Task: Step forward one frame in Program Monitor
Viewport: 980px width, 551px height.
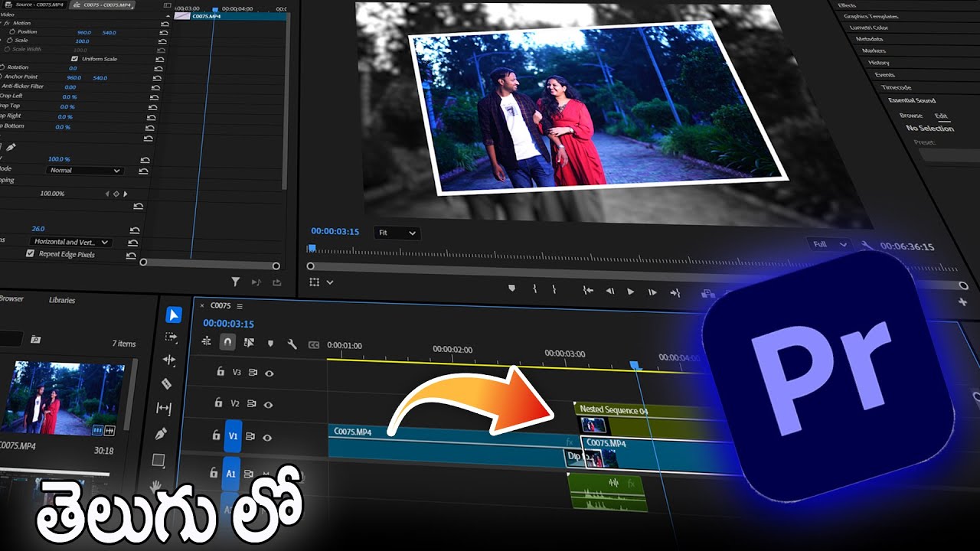Action: pyautogui.click(x=652, y=292)
